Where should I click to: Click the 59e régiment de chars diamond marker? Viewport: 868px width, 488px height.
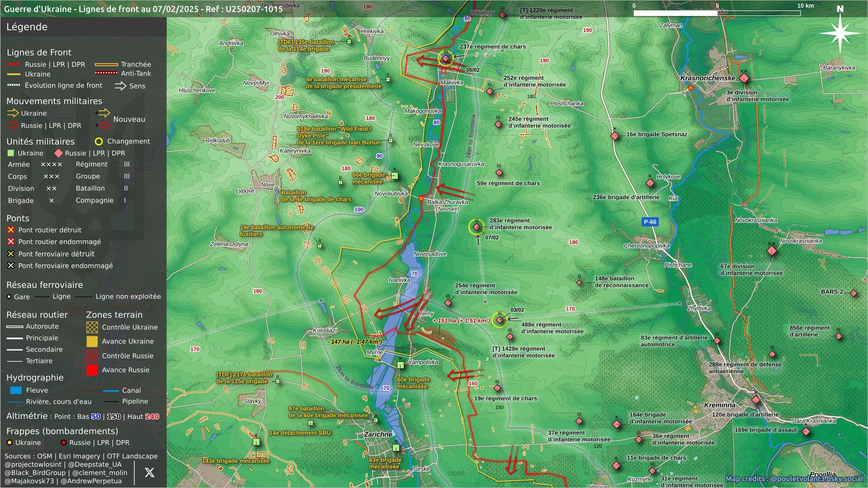[x=499, y=173]
